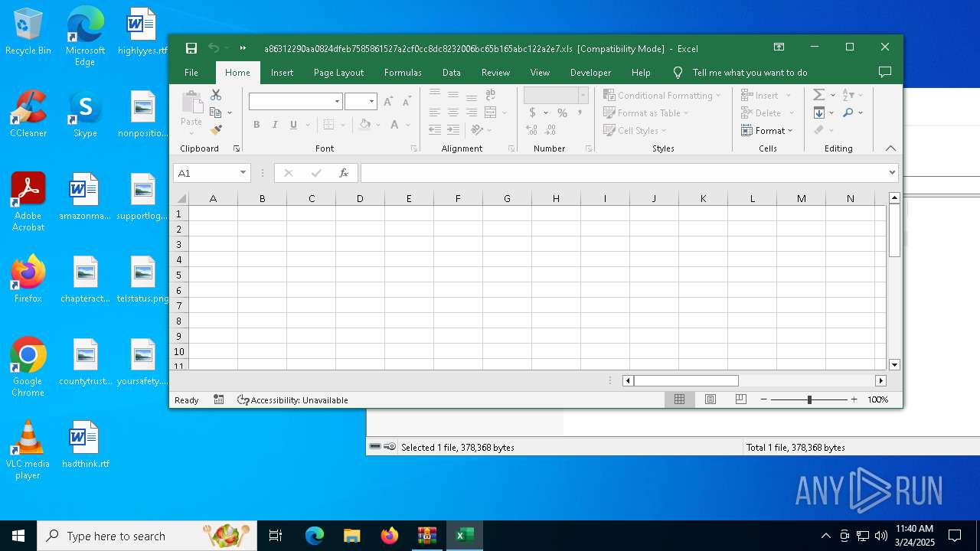Save the workbook from the title bar
980x551 pixels.
191,48
